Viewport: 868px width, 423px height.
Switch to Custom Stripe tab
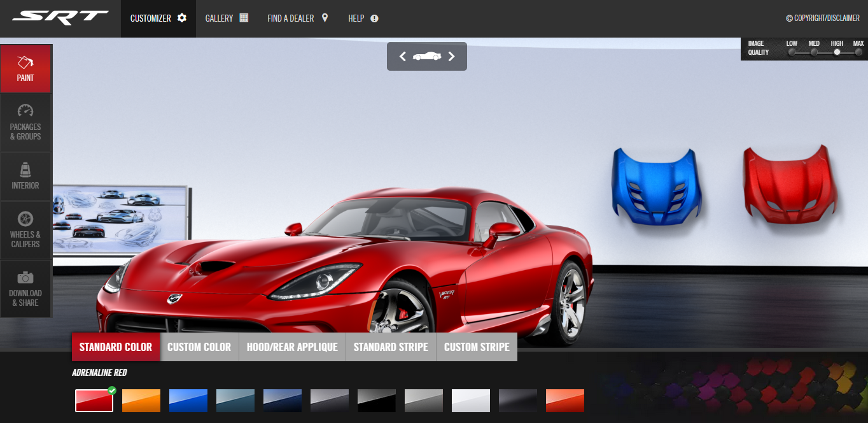[x=477, y=347]
